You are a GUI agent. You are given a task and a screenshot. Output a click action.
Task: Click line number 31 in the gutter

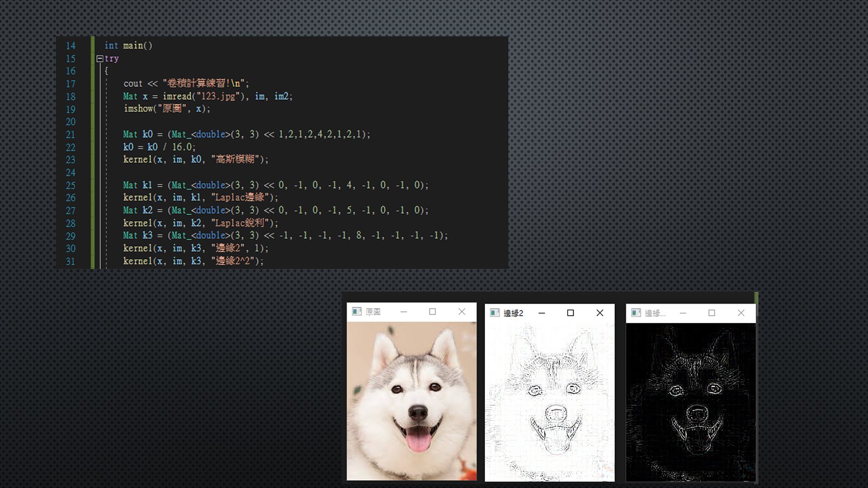(71, 261)
